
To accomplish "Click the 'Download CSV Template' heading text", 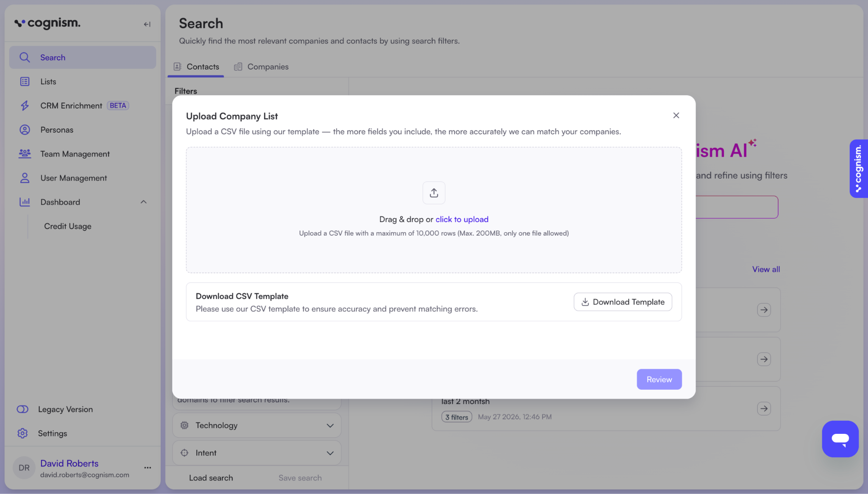I will pos(242,296).
